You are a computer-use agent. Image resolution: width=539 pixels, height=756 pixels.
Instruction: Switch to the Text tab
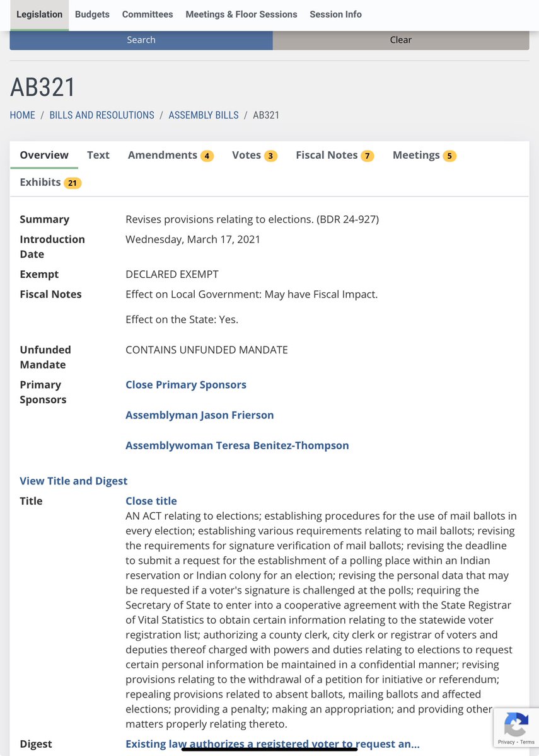98,155
